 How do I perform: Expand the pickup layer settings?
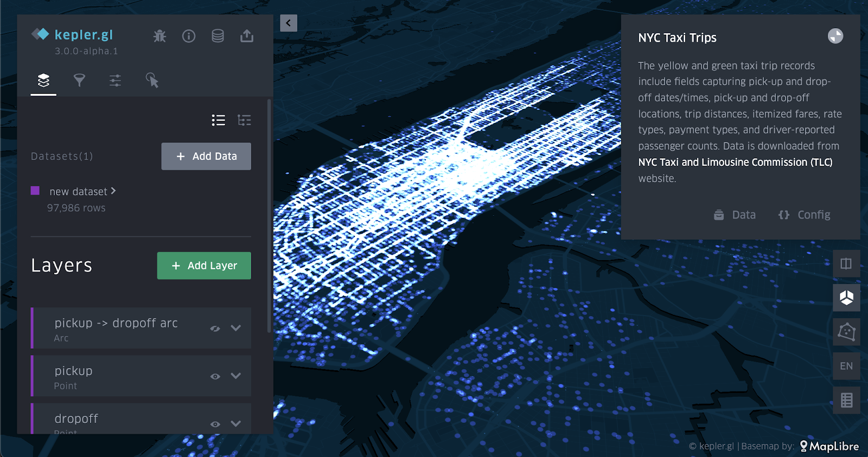click(x=235, y=376)
